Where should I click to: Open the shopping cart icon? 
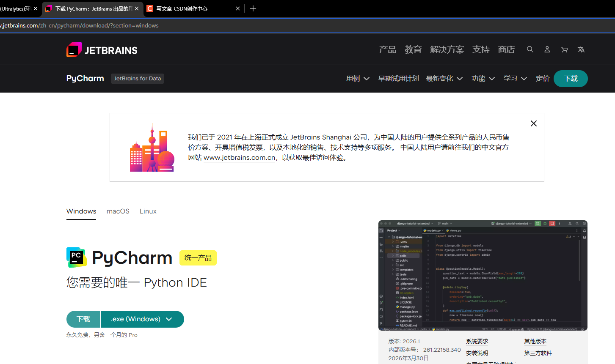(x=564, y=49)
